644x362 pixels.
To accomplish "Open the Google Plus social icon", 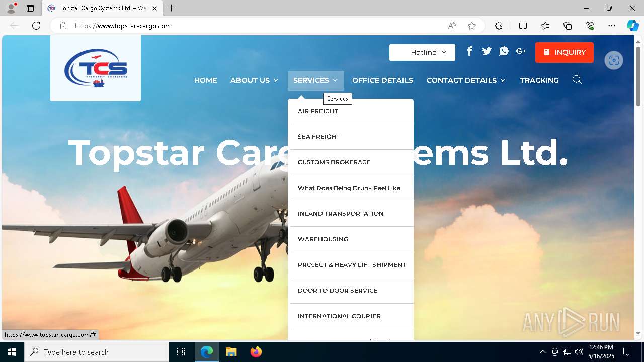I will [521, 51].
